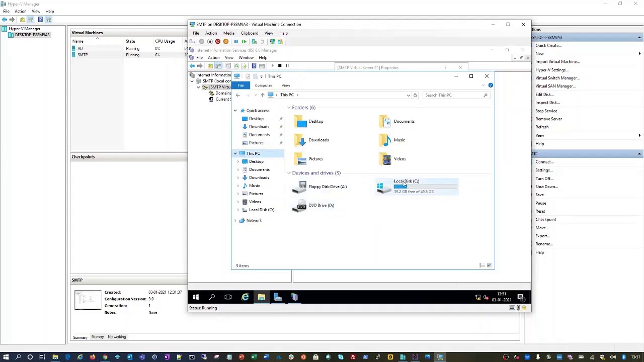Open the Window menu in IIS Manager

[x=246, y=58]
